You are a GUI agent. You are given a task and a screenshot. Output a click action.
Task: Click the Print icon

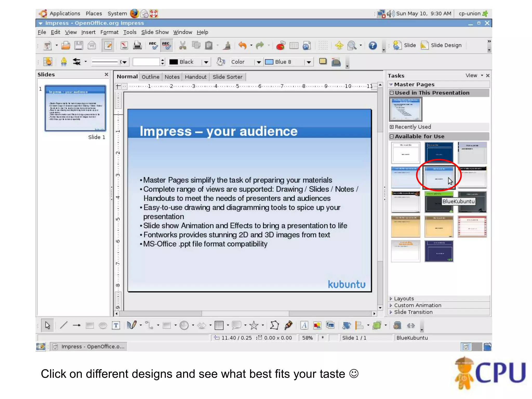pyautogui.click(x=137, y=45)
